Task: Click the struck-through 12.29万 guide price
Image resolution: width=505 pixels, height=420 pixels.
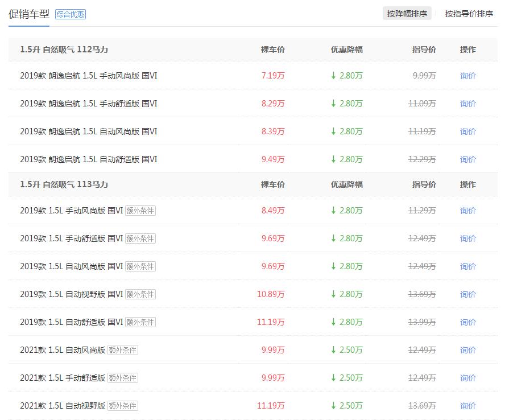Action: tap(422, 159)
